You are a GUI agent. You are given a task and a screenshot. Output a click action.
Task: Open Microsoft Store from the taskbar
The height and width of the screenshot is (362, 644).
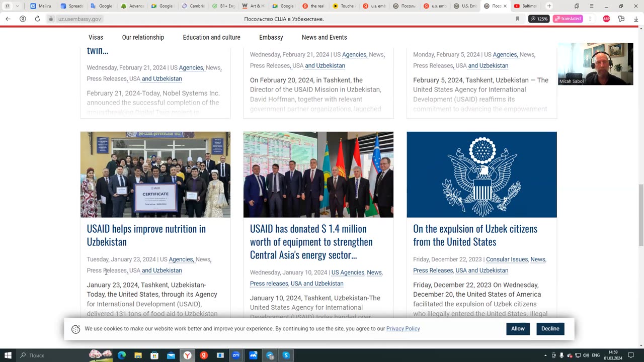click(x=154, y=355)
